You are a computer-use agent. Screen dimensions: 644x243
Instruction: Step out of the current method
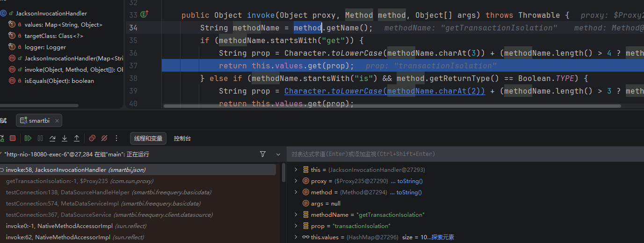pos(77,138)
